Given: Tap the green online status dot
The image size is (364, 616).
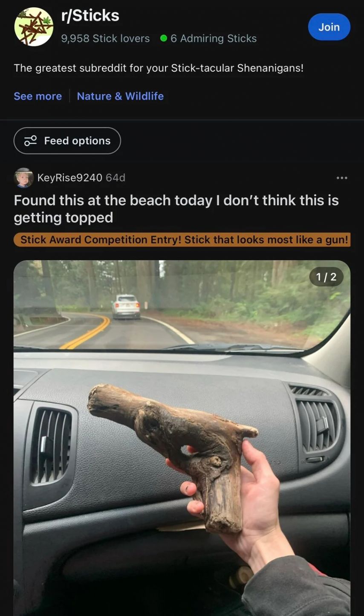Looking at the screenshot, I should [163, 38].
